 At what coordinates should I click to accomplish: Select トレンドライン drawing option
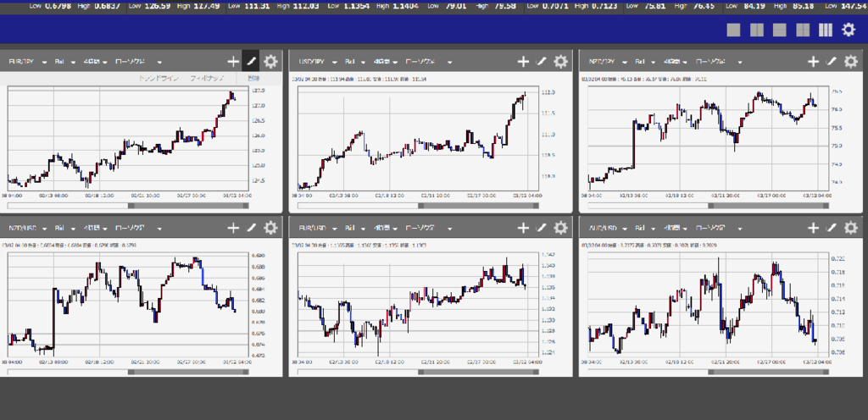pos(159,79)
